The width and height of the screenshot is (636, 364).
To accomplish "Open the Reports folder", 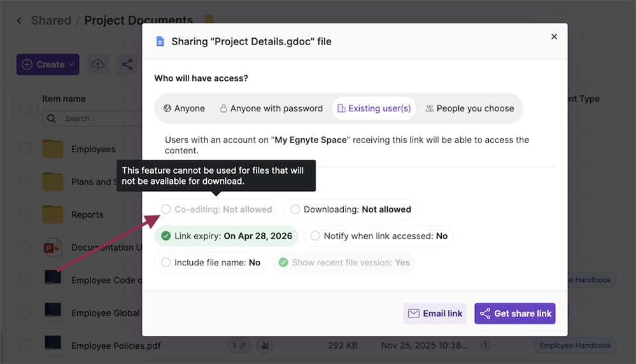I will [x=87, y=215].
